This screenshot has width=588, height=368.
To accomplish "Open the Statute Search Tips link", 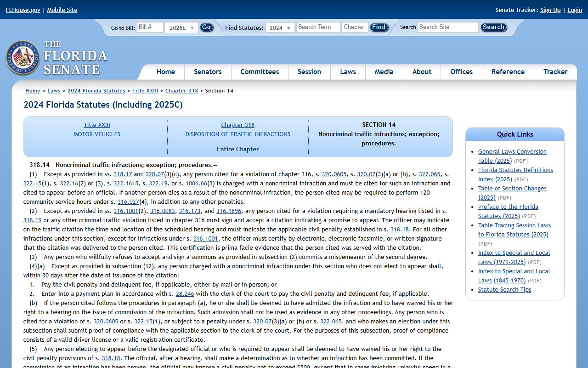I will (504, 289).
